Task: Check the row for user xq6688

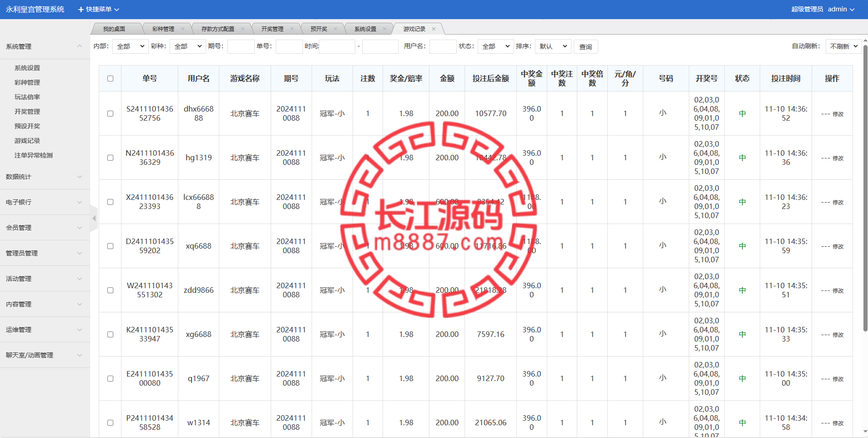Action: 110,246
